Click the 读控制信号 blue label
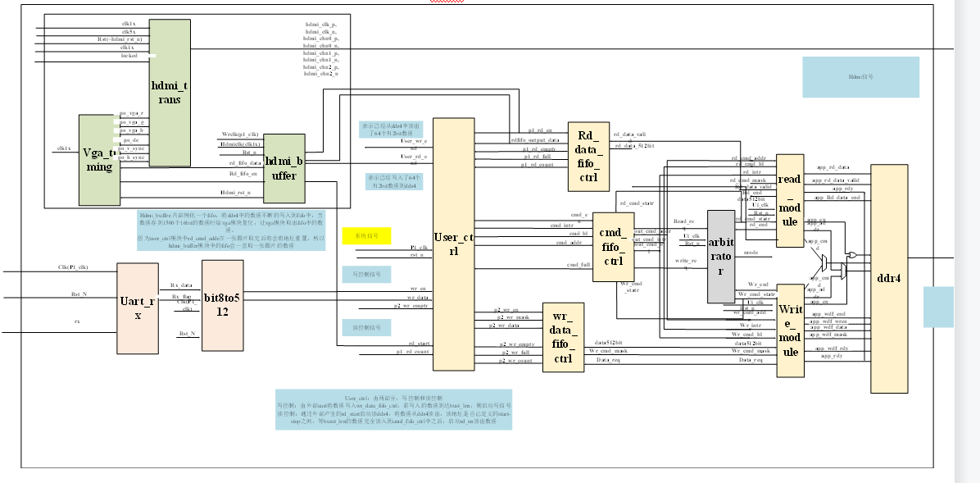Viewport: 980px width, 483px height. (366, 326)
